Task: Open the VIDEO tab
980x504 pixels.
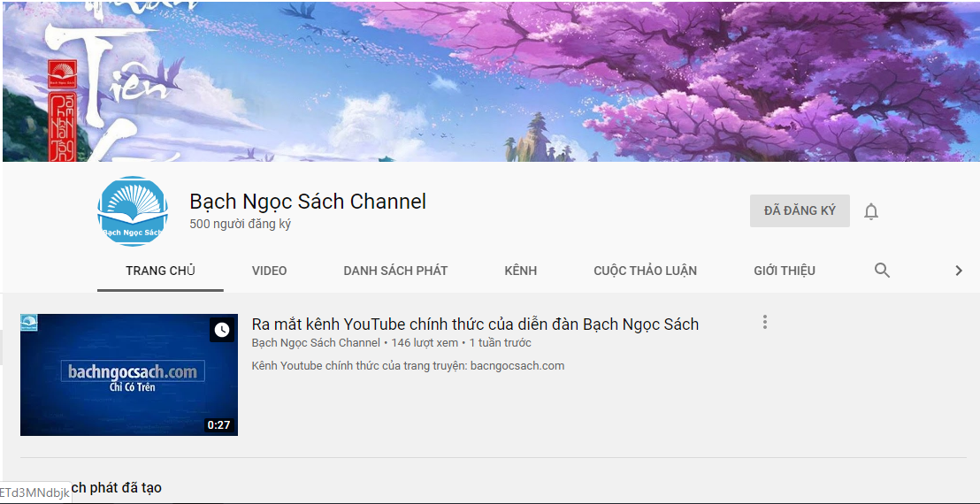Action: tap(269, 271)
